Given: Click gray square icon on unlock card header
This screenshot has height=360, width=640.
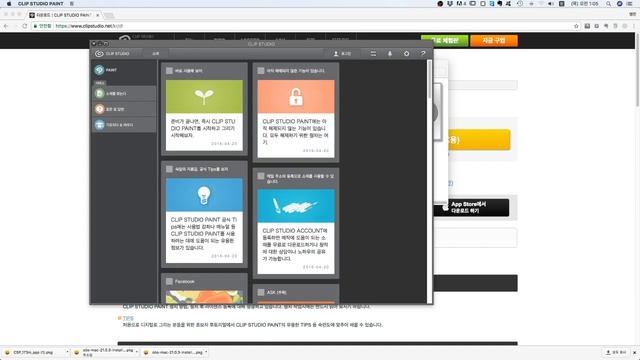Looking at the screenshot, I should point(261,71).
